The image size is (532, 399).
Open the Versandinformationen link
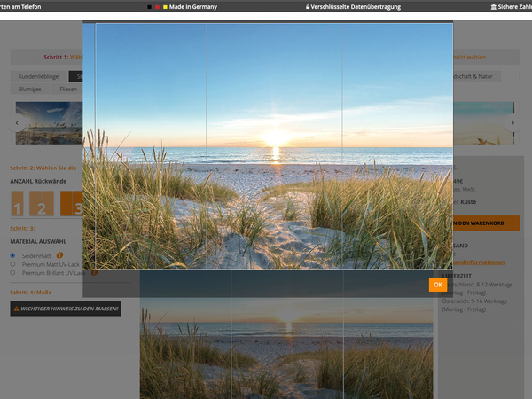[479, 262]
